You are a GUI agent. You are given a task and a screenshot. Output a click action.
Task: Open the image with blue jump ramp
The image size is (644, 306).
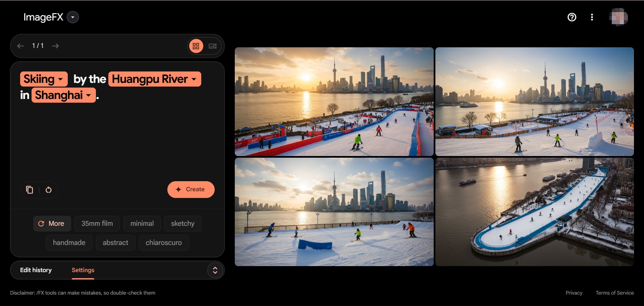tap(334, 212)
